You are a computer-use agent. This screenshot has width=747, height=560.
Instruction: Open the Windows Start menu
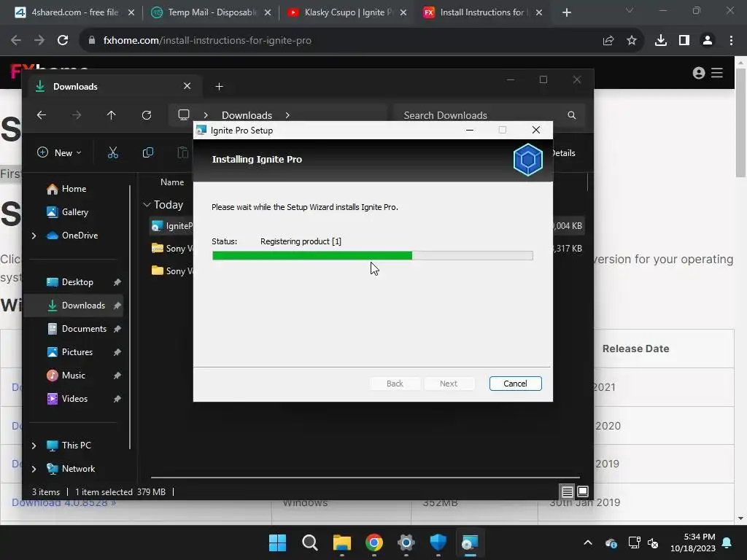coord(277,542)
